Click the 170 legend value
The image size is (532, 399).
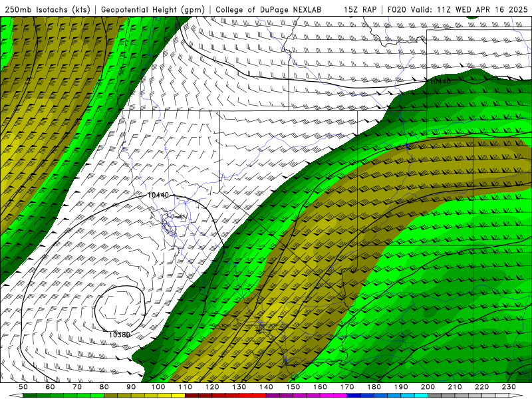[x=347, y=387]
